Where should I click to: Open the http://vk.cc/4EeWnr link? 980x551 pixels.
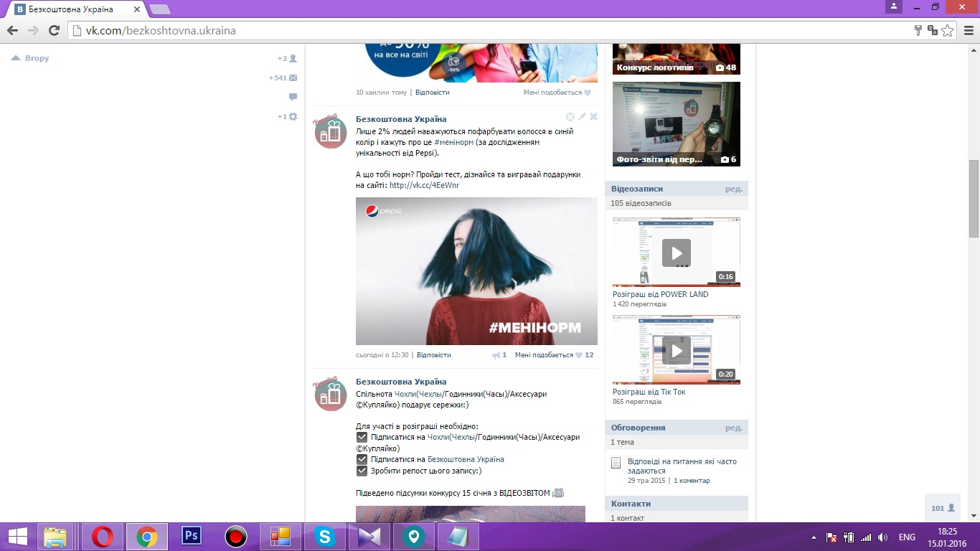[x=424, y=185]
